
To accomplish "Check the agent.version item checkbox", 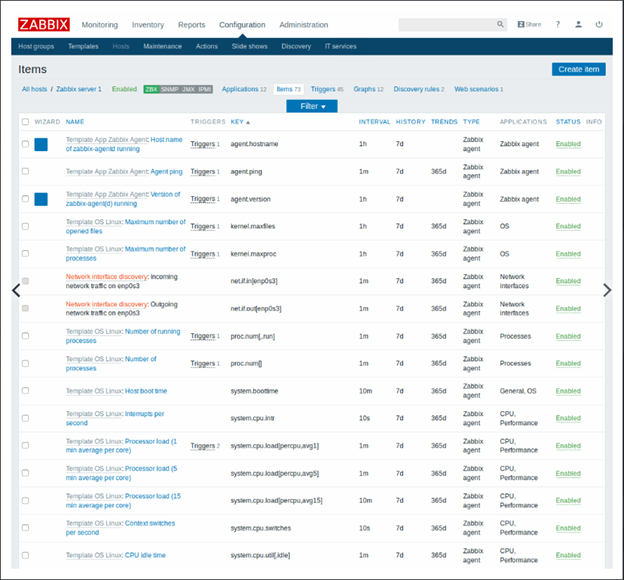I will 25,199.
